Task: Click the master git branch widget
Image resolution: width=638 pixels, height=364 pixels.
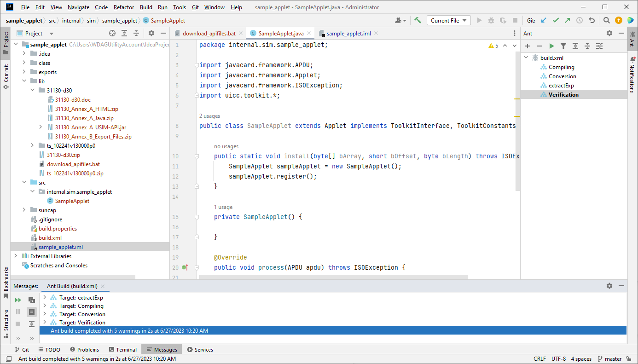Action: click(609, 359)
